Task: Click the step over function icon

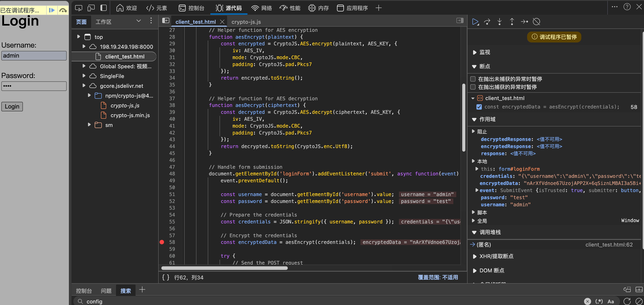Action: (x=487, y=22)
